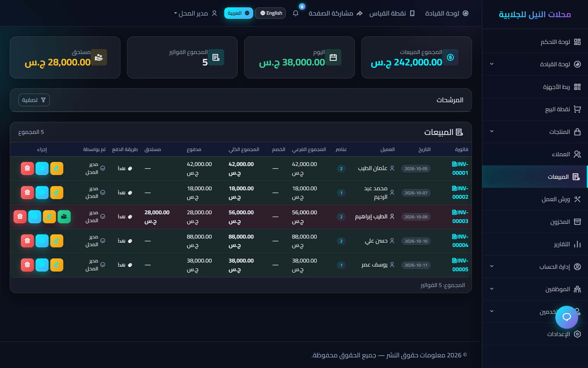Open التقارير in sidebar

click(535, 244)
